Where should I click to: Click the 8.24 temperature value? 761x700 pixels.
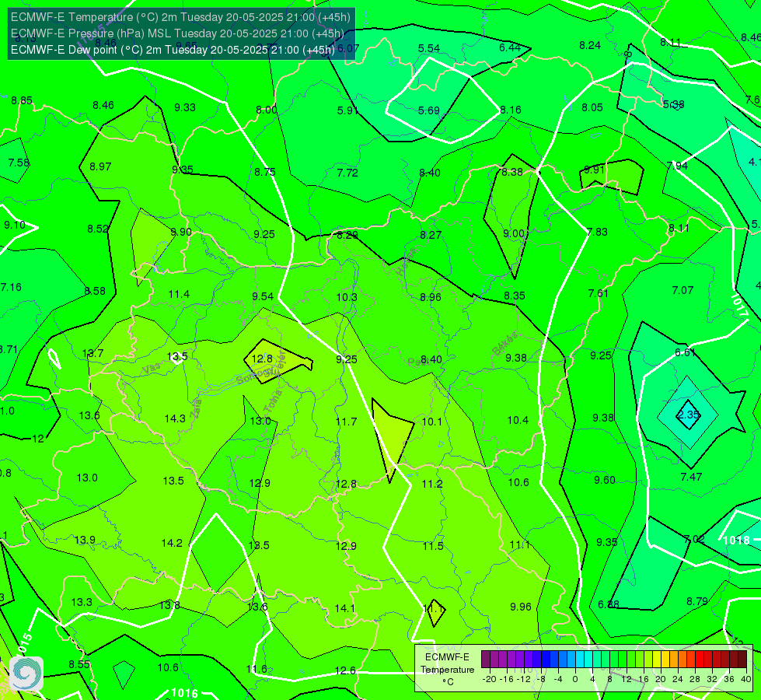tap(590, 45)
